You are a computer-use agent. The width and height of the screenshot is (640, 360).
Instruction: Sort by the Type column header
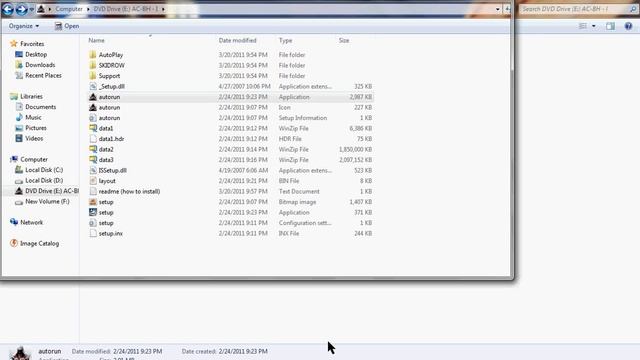coord(285,40)
